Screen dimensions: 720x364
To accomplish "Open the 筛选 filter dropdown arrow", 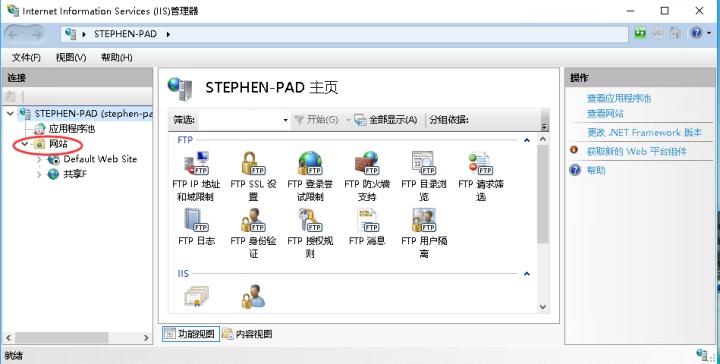I will pos(285,120).
